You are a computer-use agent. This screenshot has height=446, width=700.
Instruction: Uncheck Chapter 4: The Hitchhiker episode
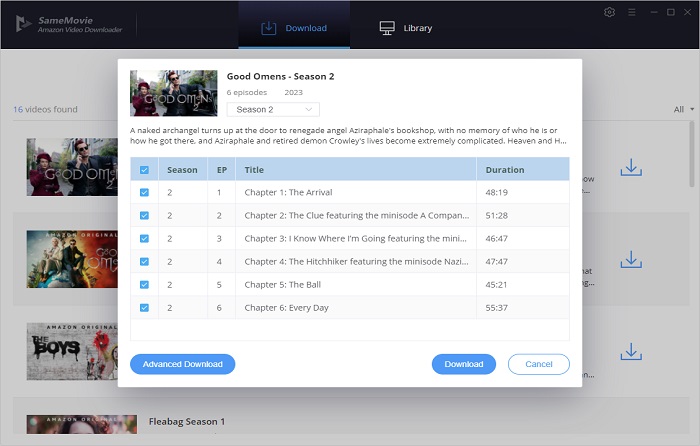tap(144, 262)
